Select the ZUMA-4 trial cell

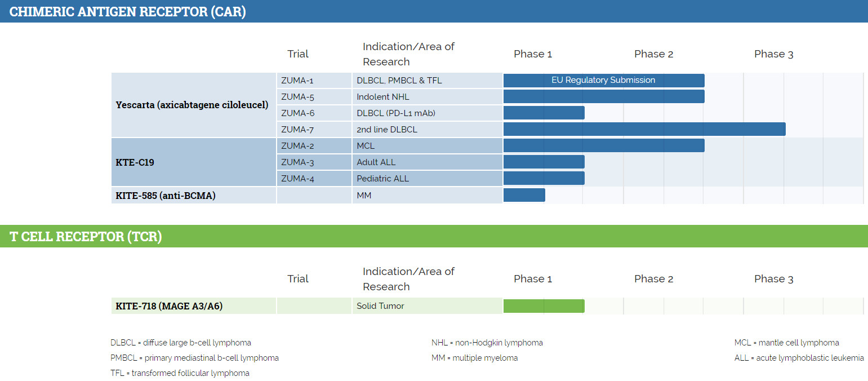point(314,179)
